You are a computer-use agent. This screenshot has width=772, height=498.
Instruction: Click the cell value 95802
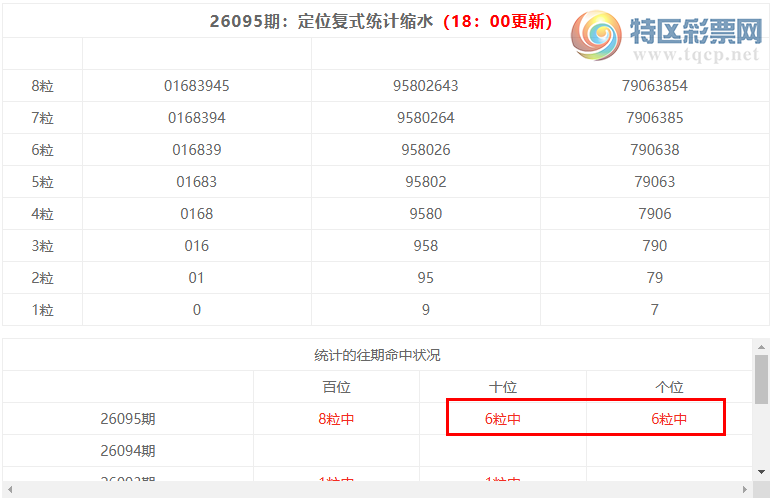(426, 182)
